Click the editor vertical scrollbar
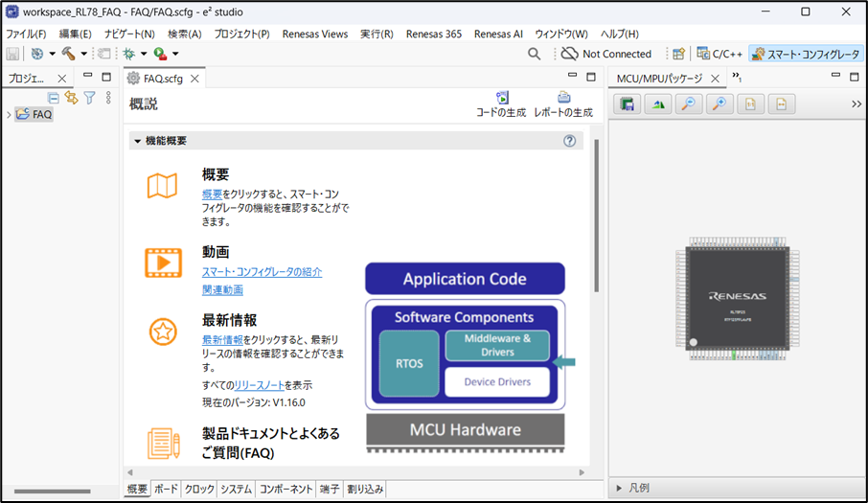Viewport: 868px width, 503px height. coord(596,216)
